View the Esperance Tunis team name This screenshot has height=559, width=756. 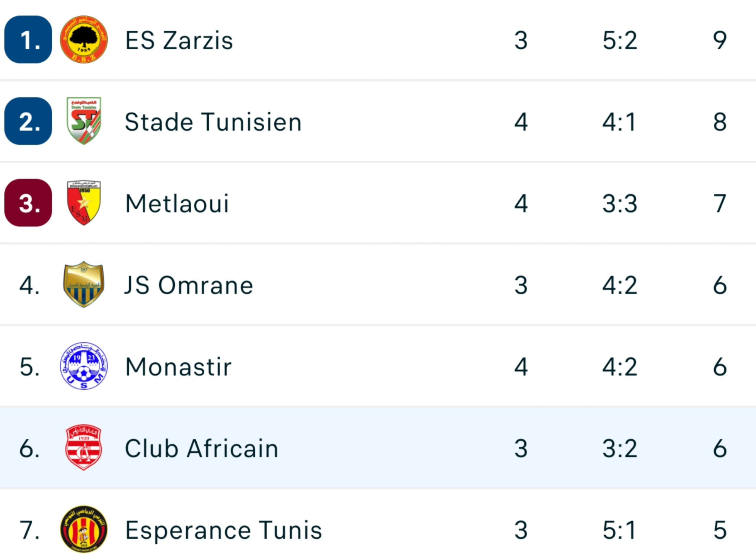pos(224,530)
